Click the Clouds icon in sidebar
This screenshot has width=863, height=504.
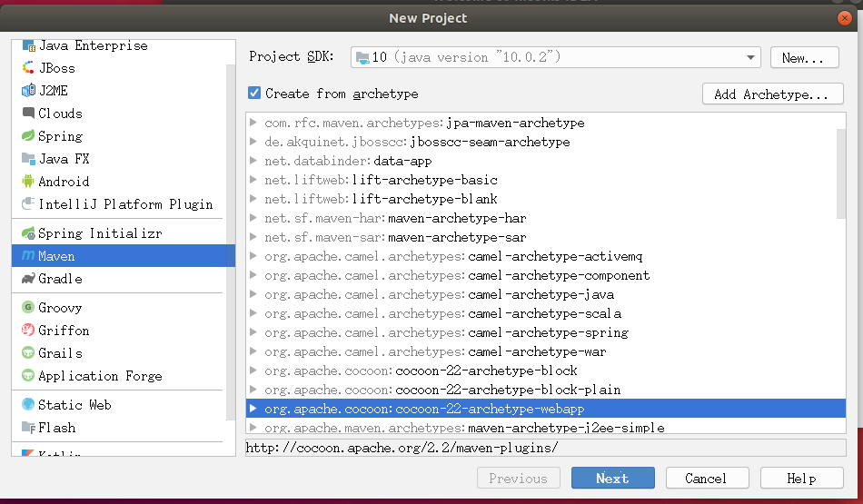tap(28, 114)
